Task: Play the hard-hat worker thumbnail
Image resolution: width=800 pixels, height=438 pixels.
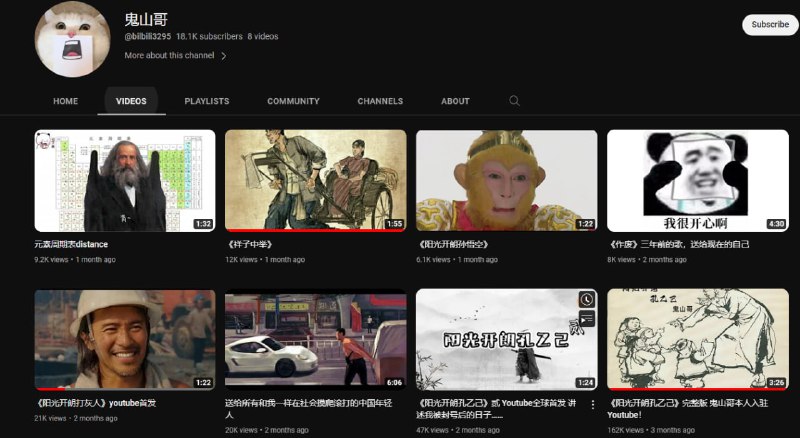Action: coord(125,339)
